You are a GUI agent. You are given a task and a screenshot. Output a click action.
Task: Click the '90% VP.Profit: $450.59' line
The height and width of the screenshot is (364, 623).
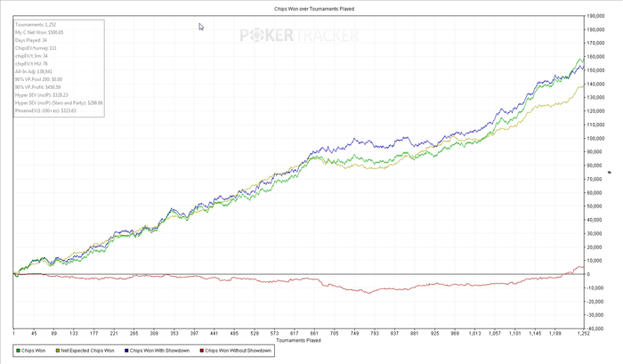pos(38,87)
